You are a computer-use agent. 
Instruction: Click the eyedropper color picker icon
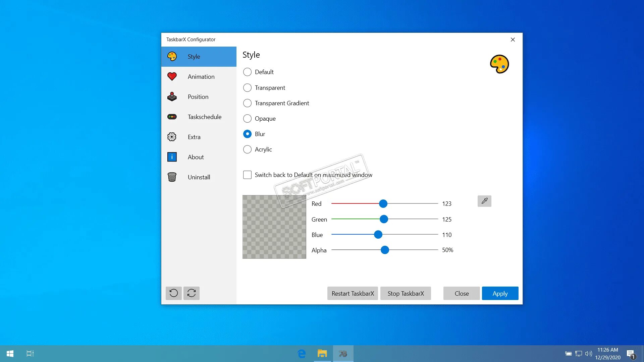tap(484, 201)
